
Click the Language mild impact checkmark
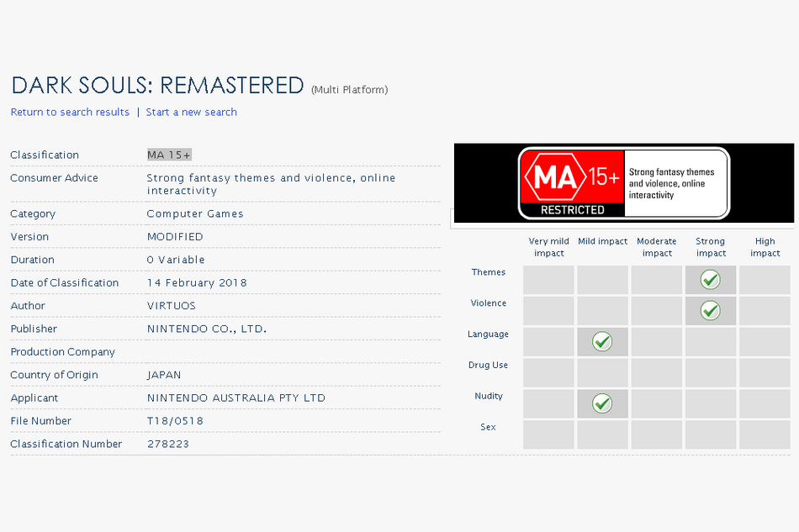(602, 341)
